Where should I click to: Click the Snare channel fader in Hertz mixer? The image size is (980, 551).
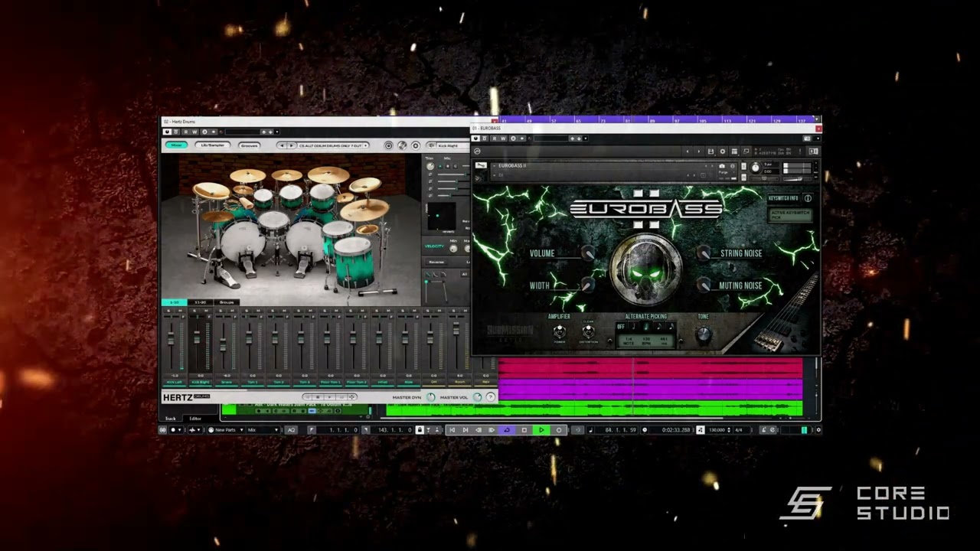(223, 344)
